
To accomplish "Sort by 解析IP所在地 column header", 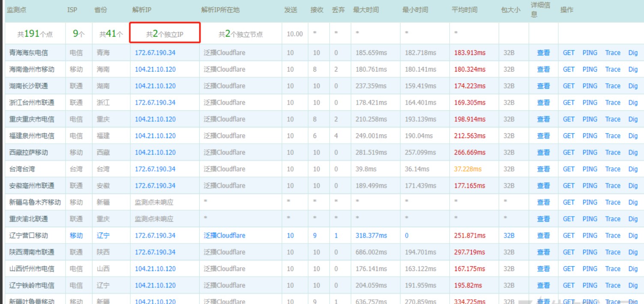I will (220, 10).
